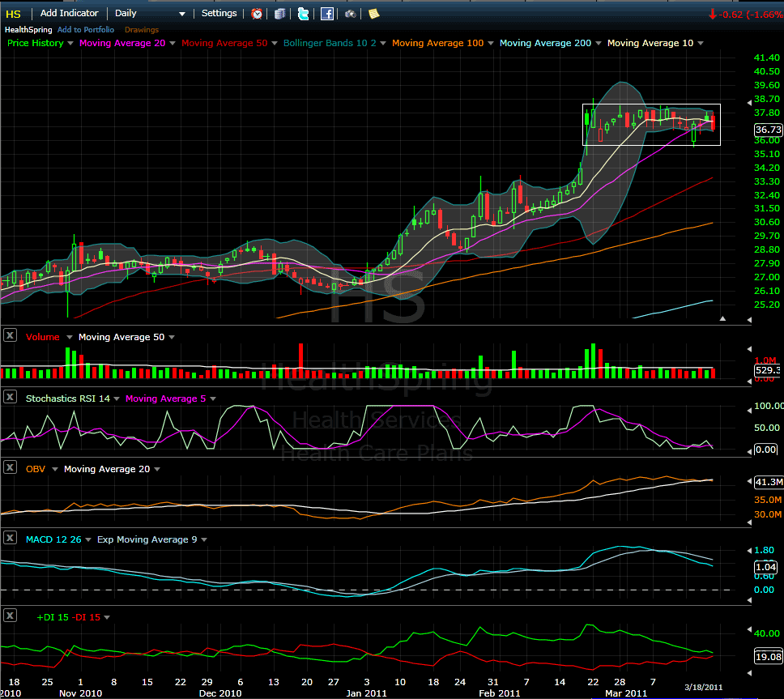
Task: Click the HS ticker symbol
Action: point(14,14)
